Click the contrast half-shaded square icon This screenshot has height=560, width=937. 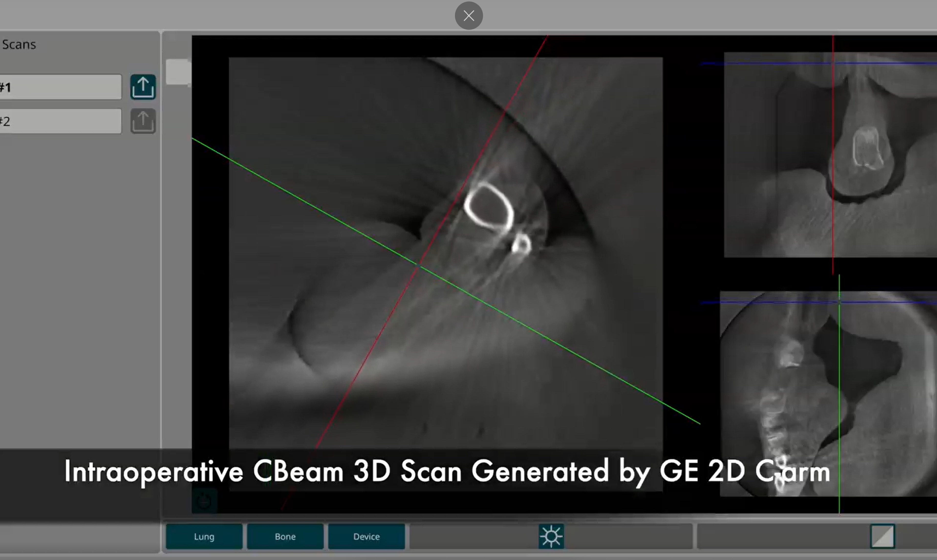click(x=882, y=536)
